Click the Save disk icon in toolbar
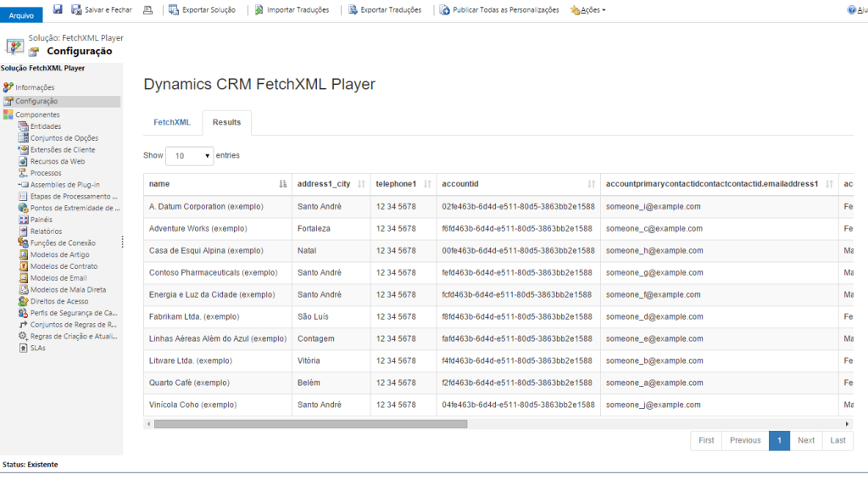 (58, 8)
